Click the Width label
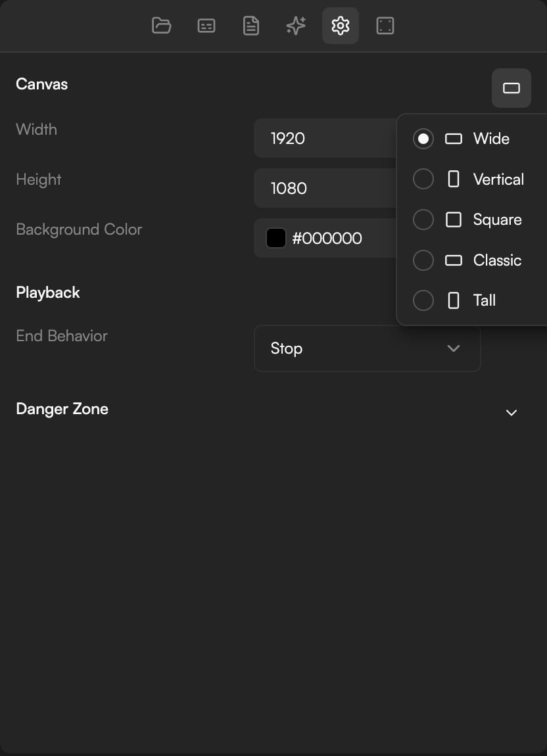 coord(37,130)
